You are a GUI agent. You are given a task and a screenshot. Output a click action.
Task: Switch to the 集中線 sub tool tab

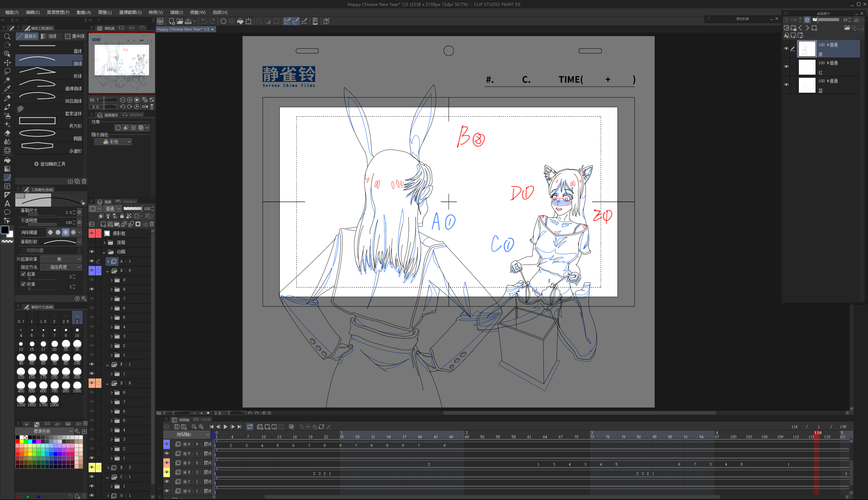point(75,36)
